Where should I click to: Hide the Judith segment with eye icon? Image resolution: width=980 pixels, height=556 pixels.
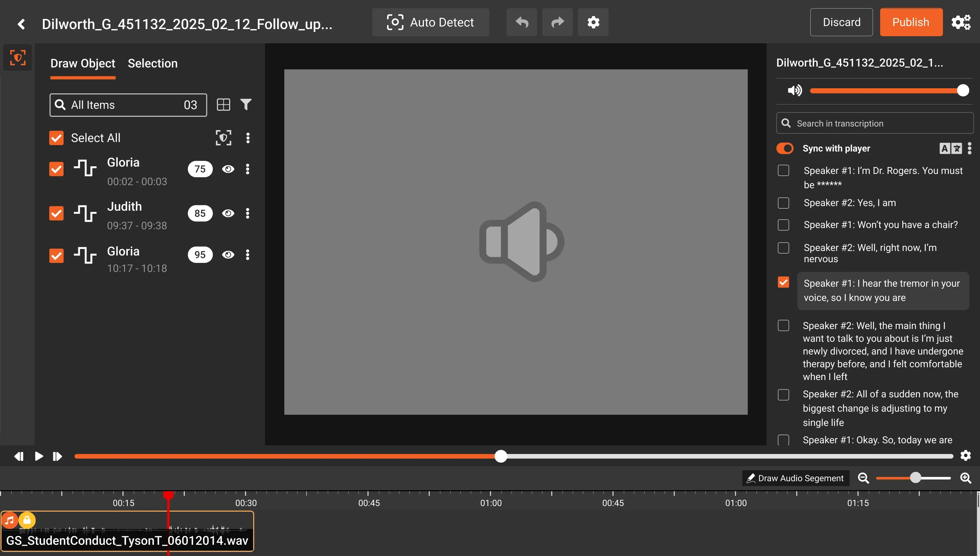(228, 213)
